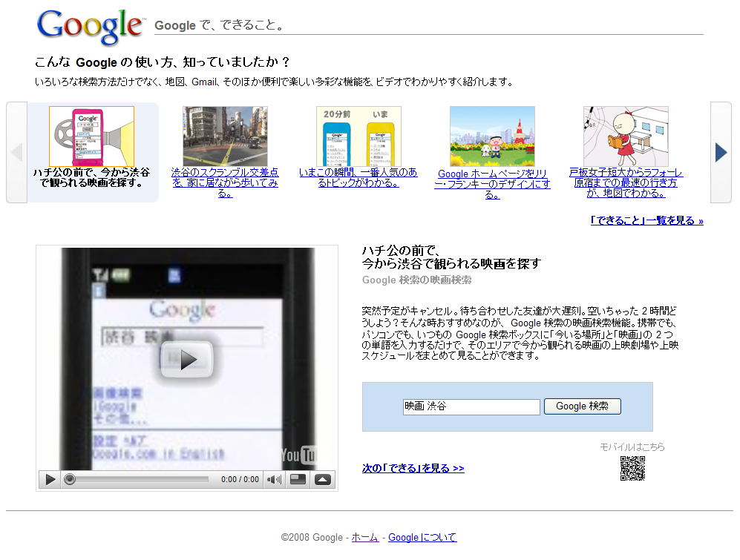Click the Google について footer link
The height and width of the screenshot is (560, 740).
pyautogui.click(x=422, y=537)
